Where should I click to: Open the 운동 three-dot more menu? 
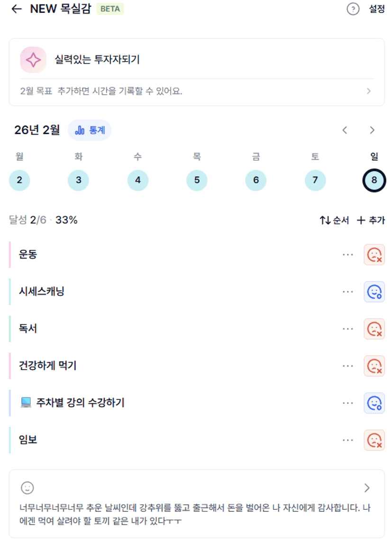pyautogui.click(x=348, y=255)
